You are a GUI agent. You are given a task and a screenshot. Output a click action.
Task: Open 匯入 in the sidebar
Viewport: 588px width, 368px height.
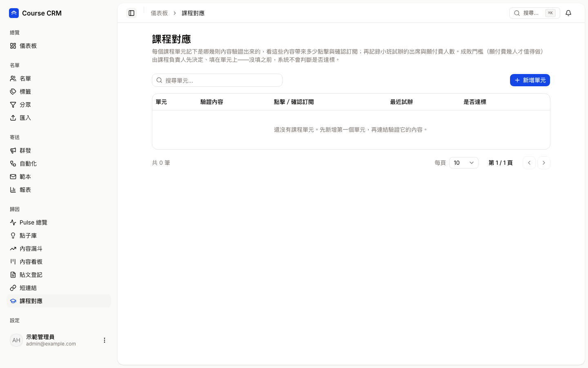[x=59, y=118]
